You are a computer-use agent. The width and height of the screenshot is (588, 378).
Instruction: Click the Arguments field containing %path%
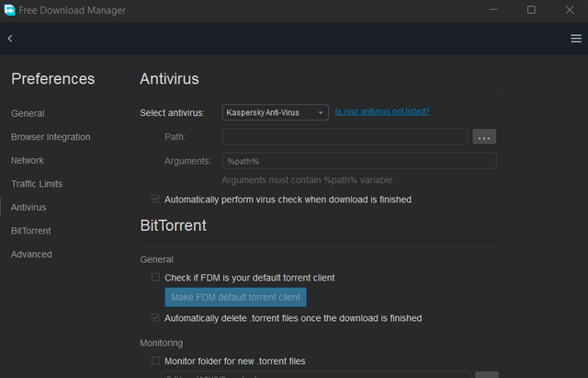359,161
